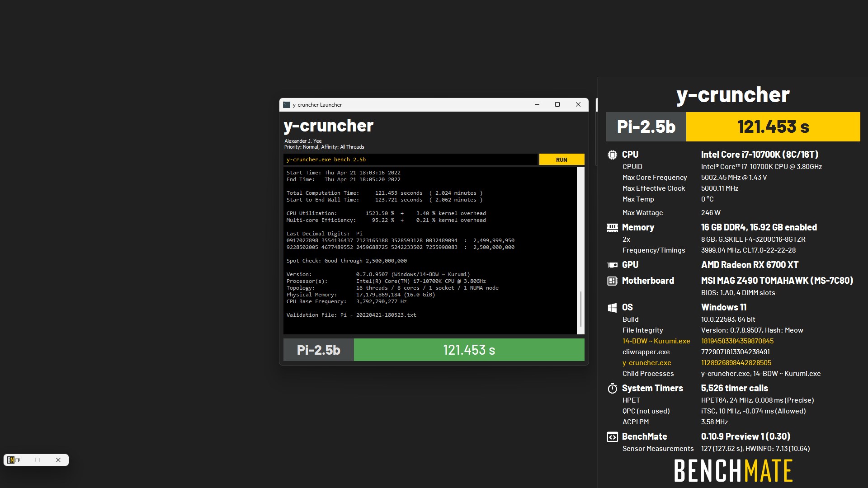Click the yellow 121.453 s score in BenchMate panel

773,127
